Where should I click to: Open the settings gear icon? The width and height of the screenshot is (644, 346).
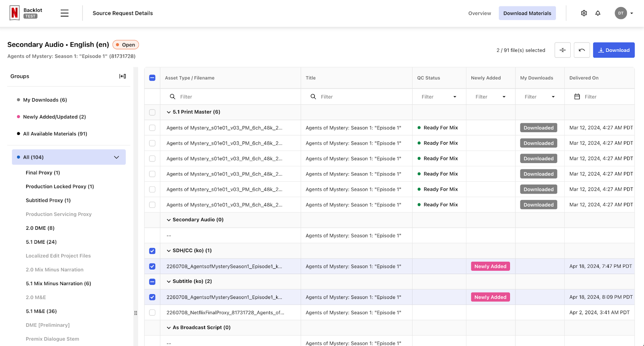(x=584, y=13)
